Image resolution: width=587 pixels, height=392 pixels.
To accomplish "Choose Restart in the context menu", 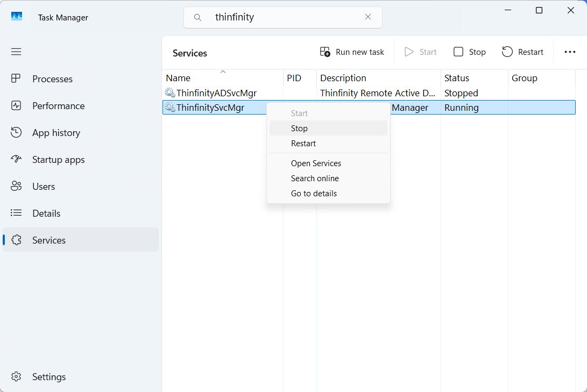I will pyautogui.click(x=328, y=143).
